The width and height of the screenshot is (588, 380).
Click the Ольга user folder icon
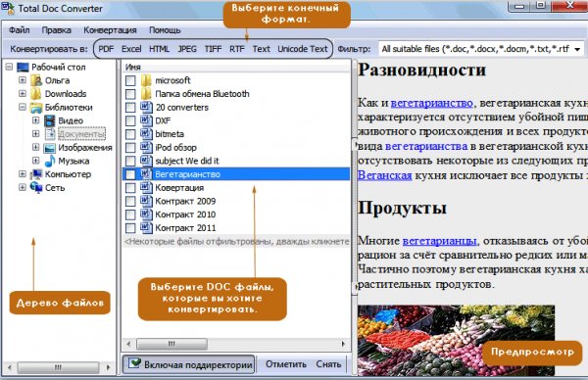click(36, 80)
